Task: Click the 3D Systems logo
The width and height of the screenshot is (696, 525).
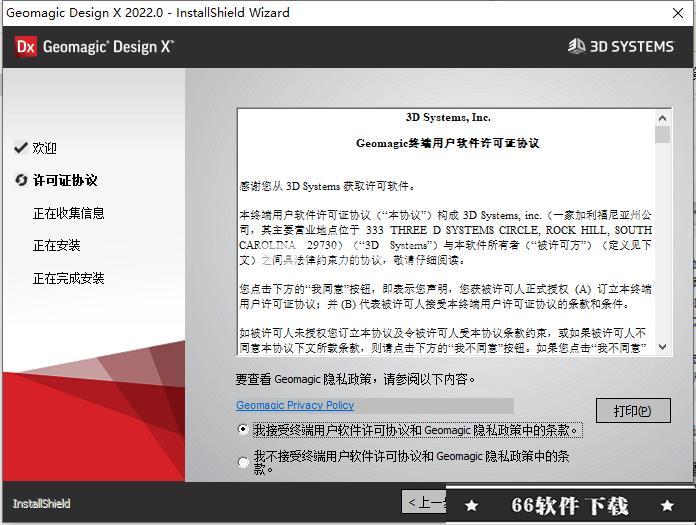Action: 621,46
